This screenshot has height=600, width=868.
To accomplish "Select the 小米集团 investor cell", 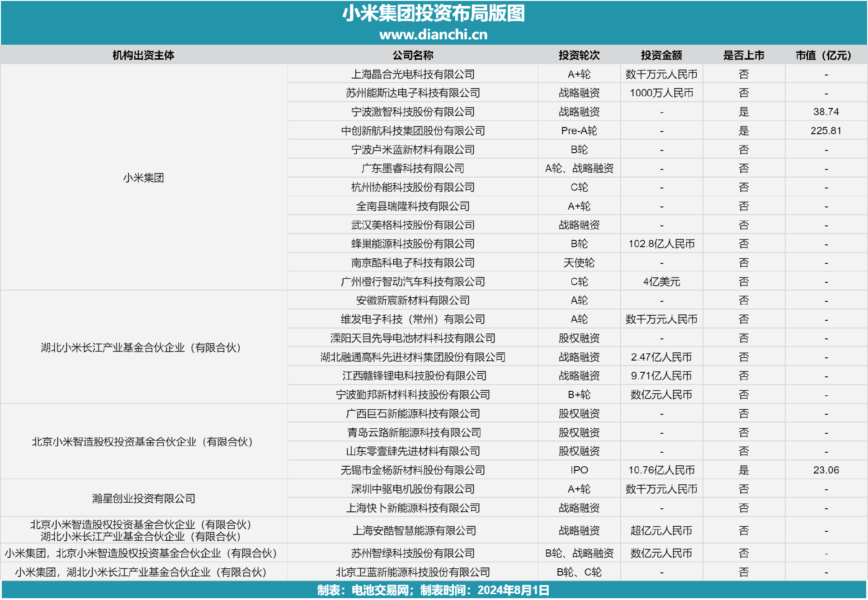I will pos(143,178).
